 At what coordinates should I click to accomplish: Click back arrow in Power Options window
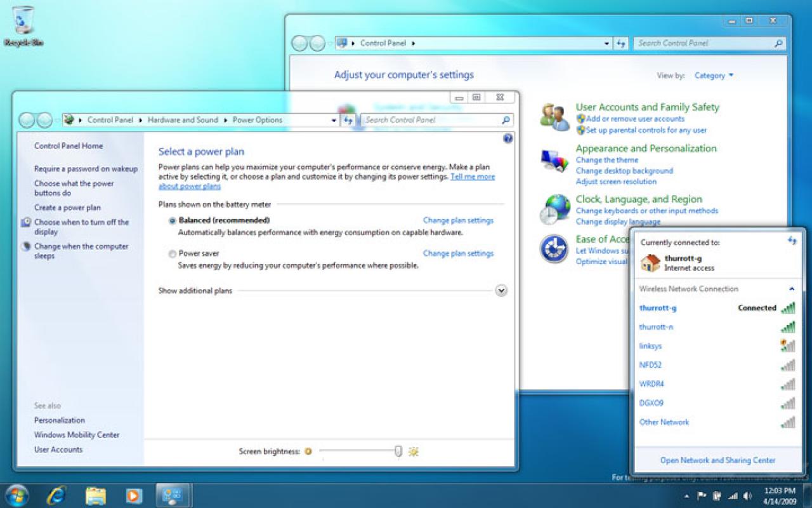click(27, 120)
